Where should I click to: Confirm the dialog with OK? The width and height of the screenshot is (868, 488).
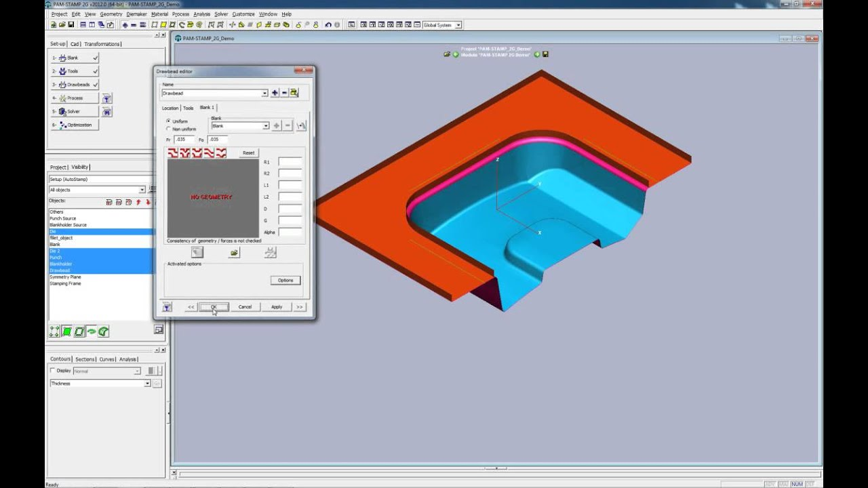pos(214,307)
